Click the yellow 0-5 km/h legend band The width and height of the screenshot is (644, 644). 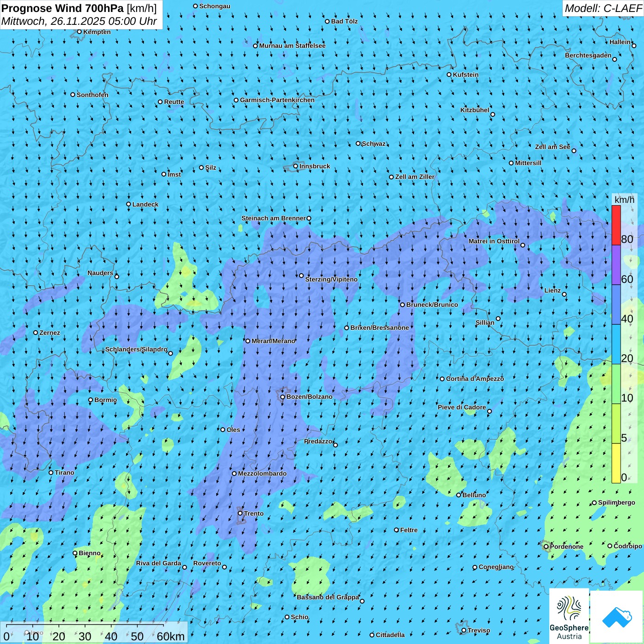(616, 463)
